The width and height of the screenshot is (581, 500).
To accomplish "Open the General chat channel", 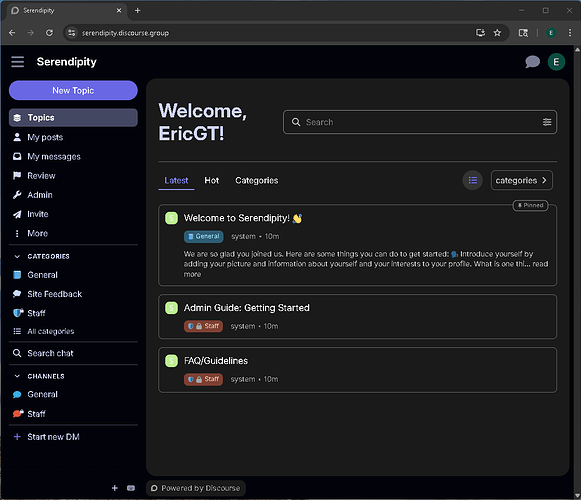I will (x=73, y=394).
